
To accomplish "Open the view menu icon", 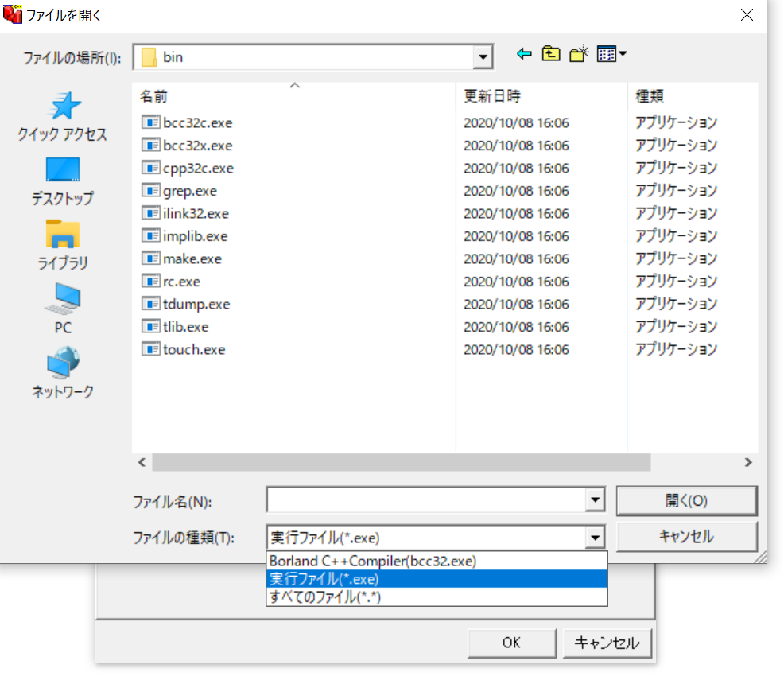I will tap(611, 54).
